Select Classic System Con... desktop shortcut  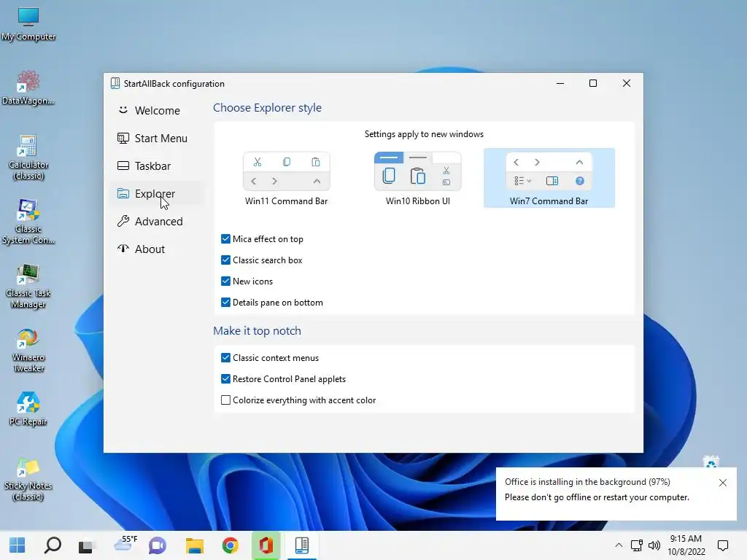click(28, 222)
